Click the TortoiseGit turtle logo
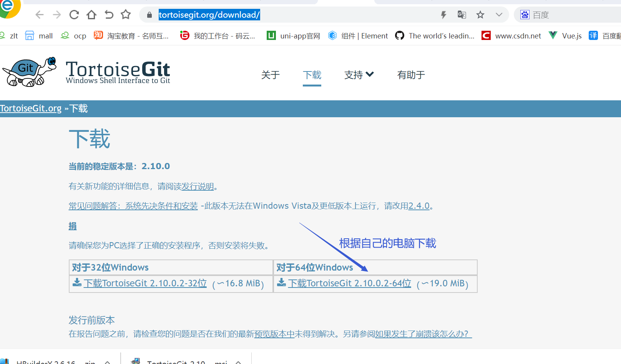 click(30, 72)
